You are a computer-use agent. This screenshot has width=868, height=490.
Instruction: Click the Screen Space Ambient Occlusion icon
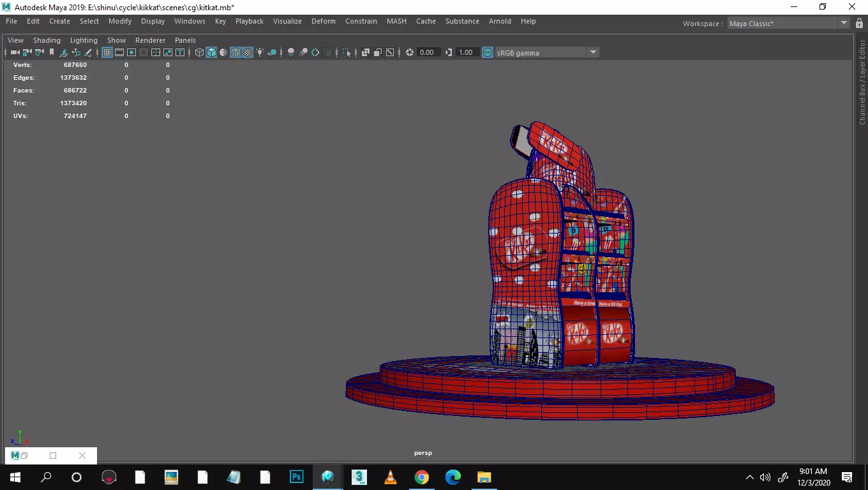pyautogui.click(x=291, y=52)
